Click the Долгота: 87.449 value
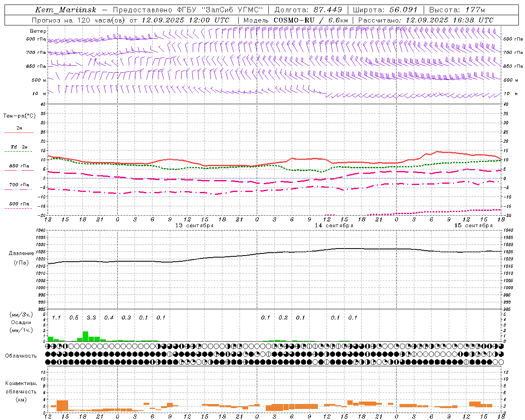Viewport: 525px width, 420px height. (308, 10)
